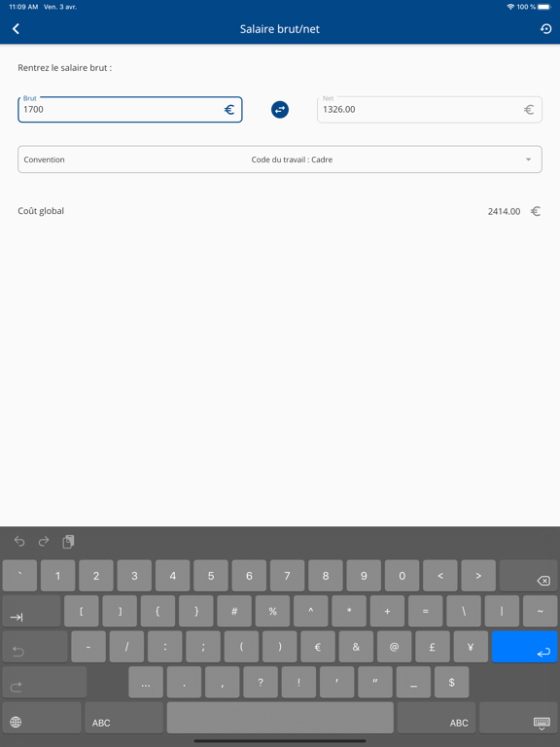
Task: Tap the blue return key
Action: click(524, 647)
